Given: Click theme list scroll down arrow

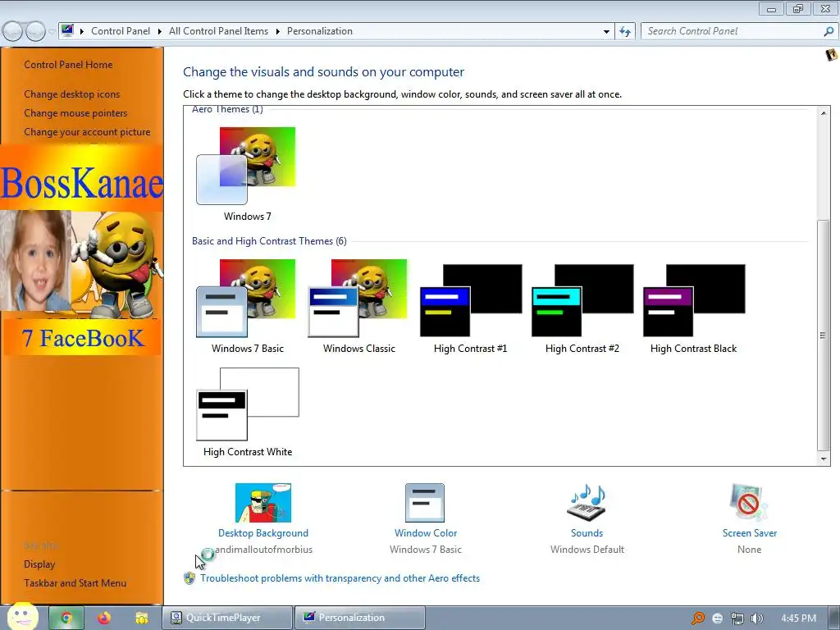Looking at the screenshot, I should (824, 459).
